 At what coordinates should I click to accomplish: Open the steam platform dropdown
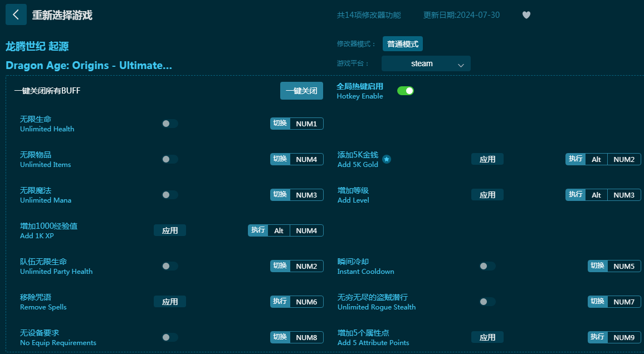[x=426, y=63]
